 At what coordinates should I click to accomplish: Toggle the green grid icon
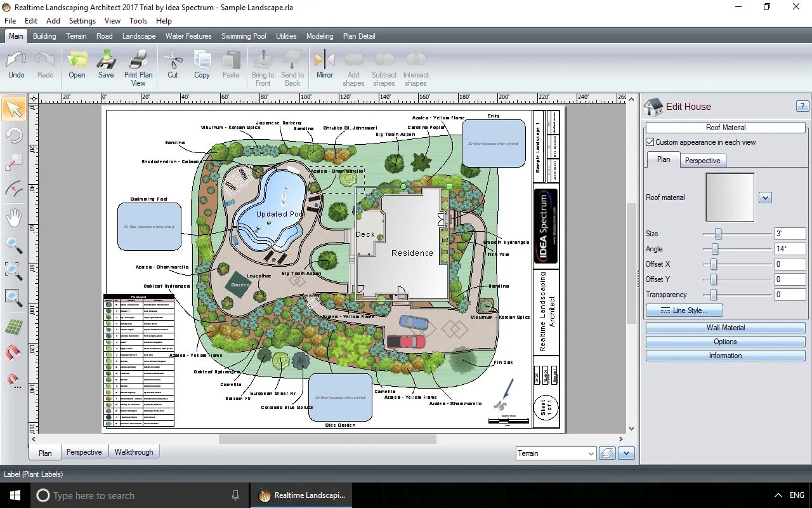click(14, 327)
